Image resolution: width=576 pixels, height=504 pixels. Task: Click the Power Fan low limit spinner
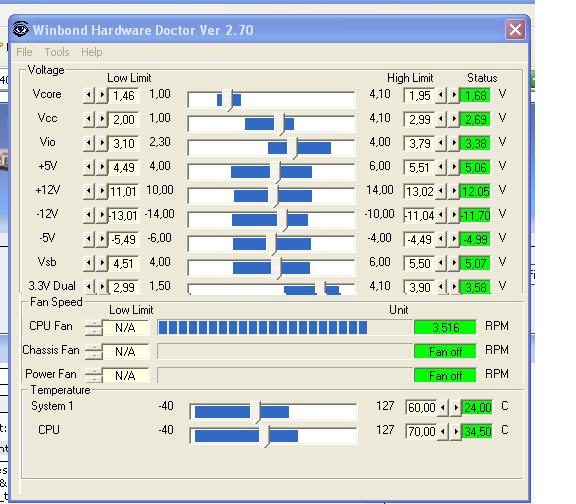pyautogui.click(x=93, y=375)
